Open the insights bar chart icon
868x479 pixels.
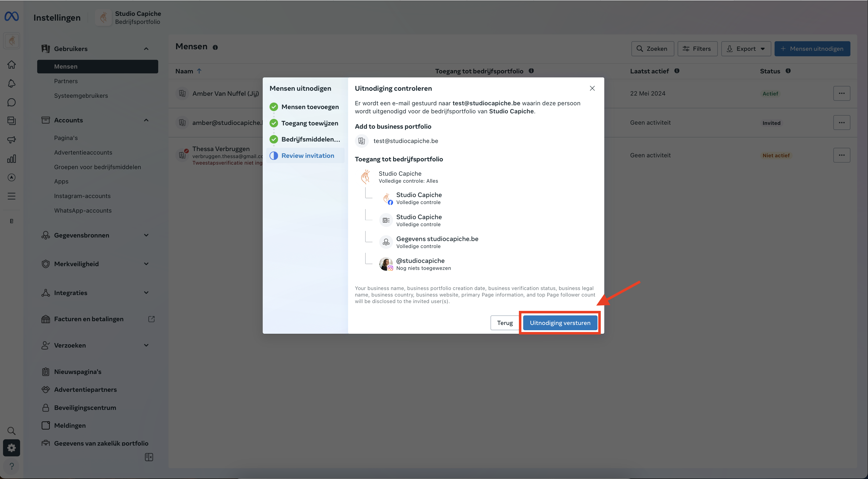[12, 158]
